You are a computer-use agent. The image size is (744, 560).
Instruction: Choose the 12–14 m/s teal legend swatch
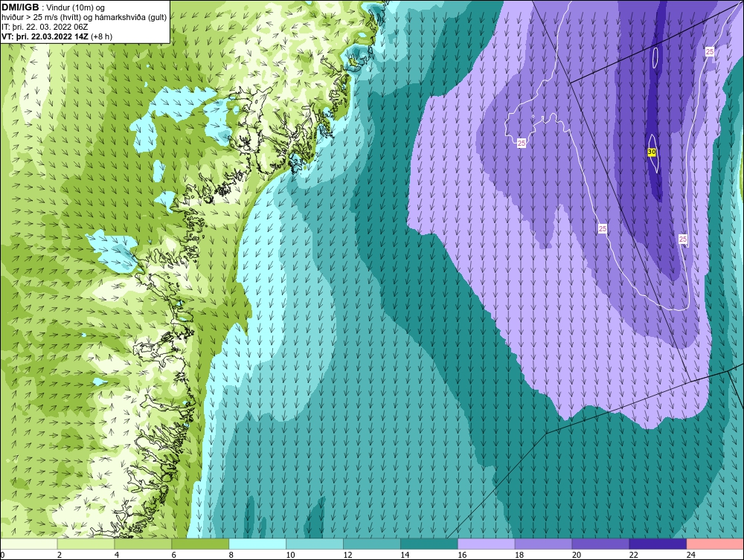point(371,544)
